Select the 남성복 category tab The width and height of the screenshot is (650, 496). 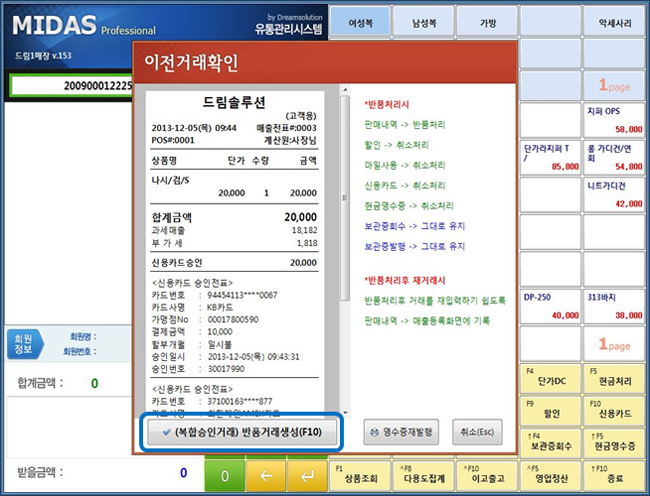click(x=424, y=23)
